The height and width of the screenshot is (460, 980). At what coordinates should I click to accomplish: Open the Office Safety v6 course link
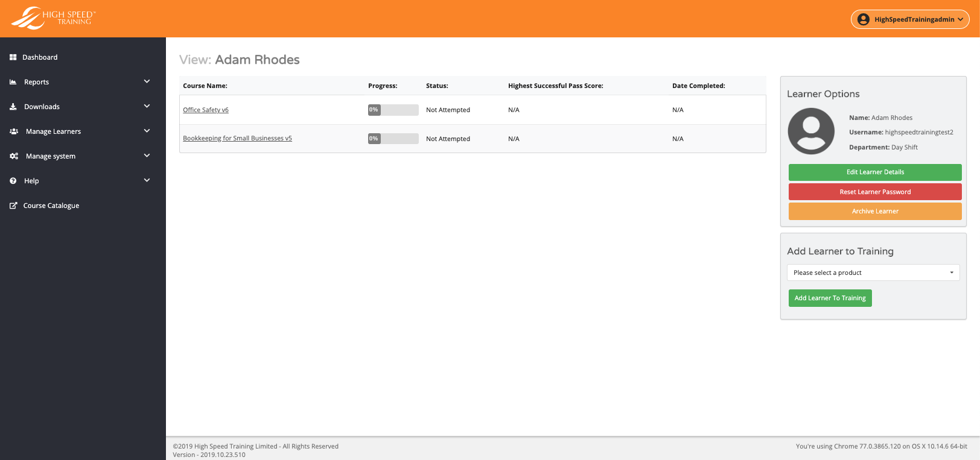click(206, 110)
